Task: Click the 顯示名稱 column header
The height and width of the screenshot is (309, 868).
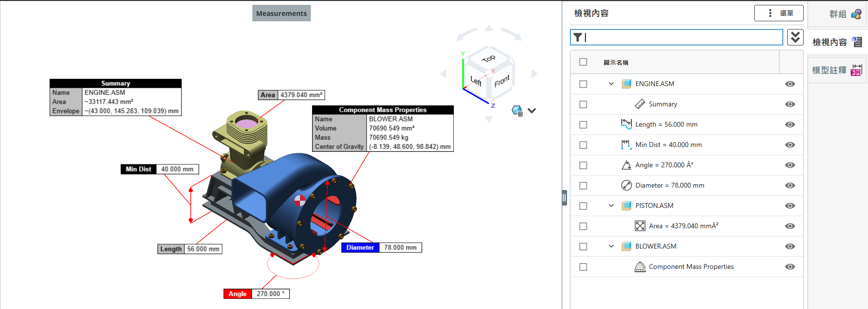Action: [x=616, y=62]
